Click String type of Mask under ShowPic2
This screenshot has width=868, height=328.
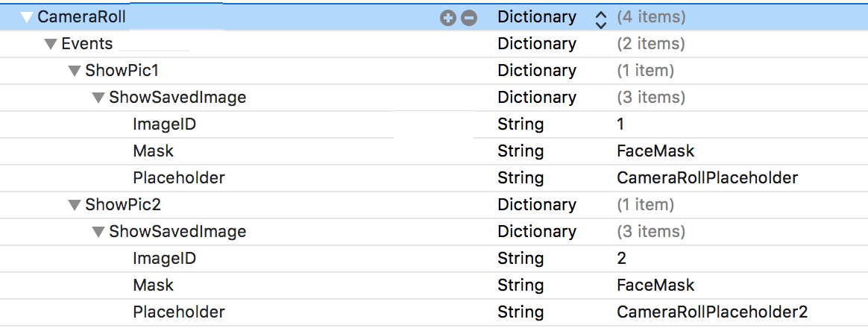pos(521,285)
